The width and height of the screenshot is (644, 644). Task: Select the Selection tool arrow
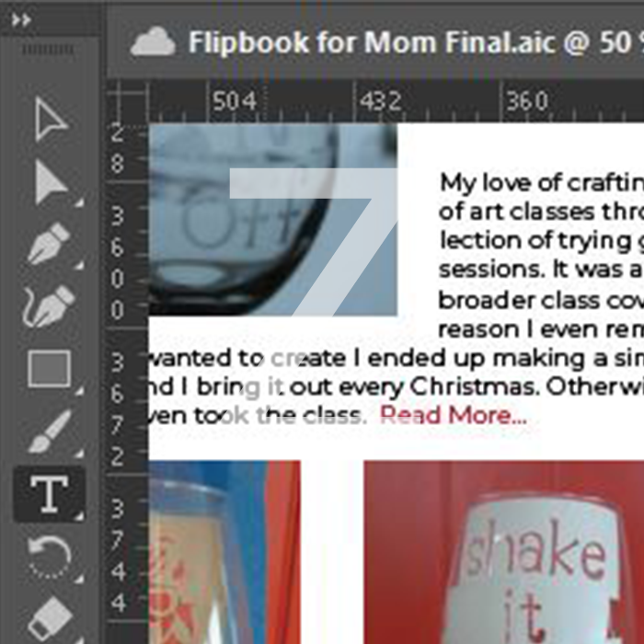[x=51, y=119]
